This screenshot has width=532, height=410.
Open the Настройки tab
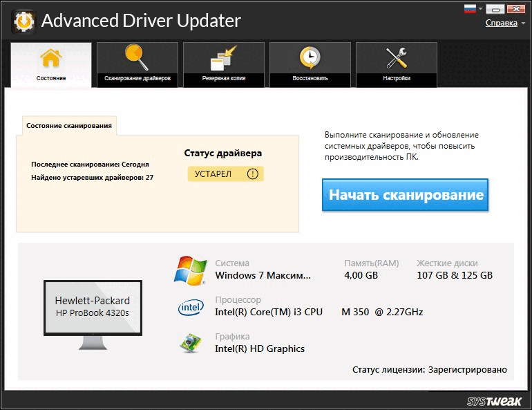[397, 65]
